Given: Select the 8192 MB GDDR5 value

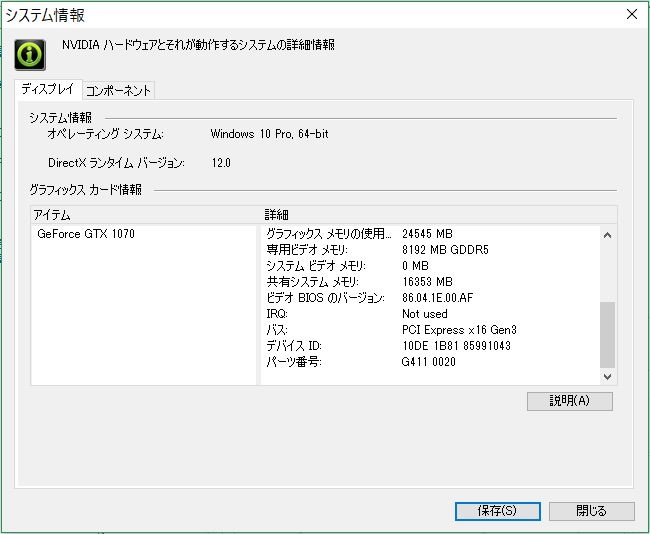Looking at the screenshot, I should 445,250.
